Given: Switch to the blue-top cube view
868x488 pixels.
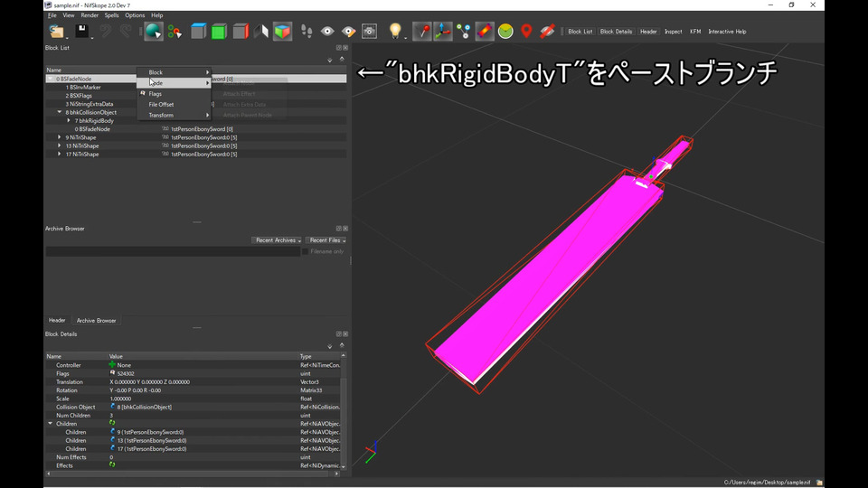Looking at the screenshot, I should pyautogui.click(x=198, y=31).
